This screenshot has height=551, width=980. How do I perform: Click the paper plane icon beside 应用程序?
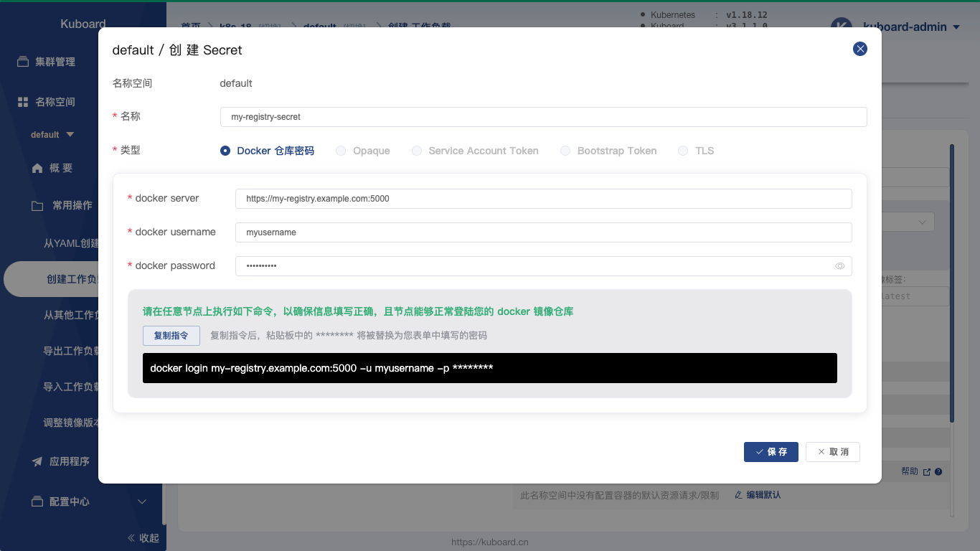[x=37, y=461]
